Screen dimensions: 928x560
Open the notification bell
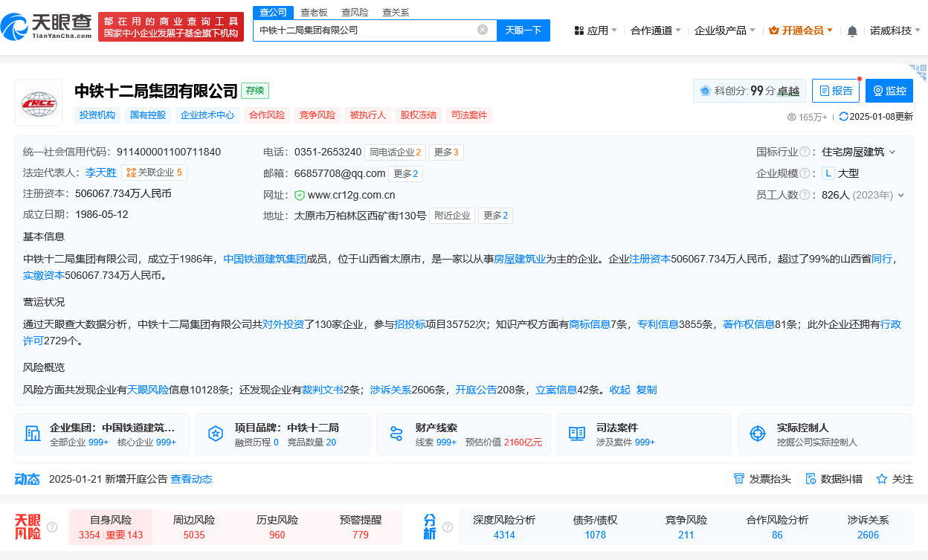click(852, 30)
